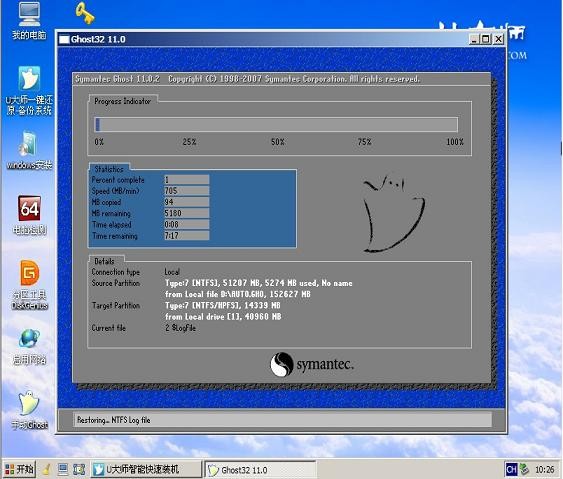The width and height of the screenshot is (563, 479).
Task: Maximize the Ghost32 11.0 window
Action: pyautogui.click(x=485, y=39)
